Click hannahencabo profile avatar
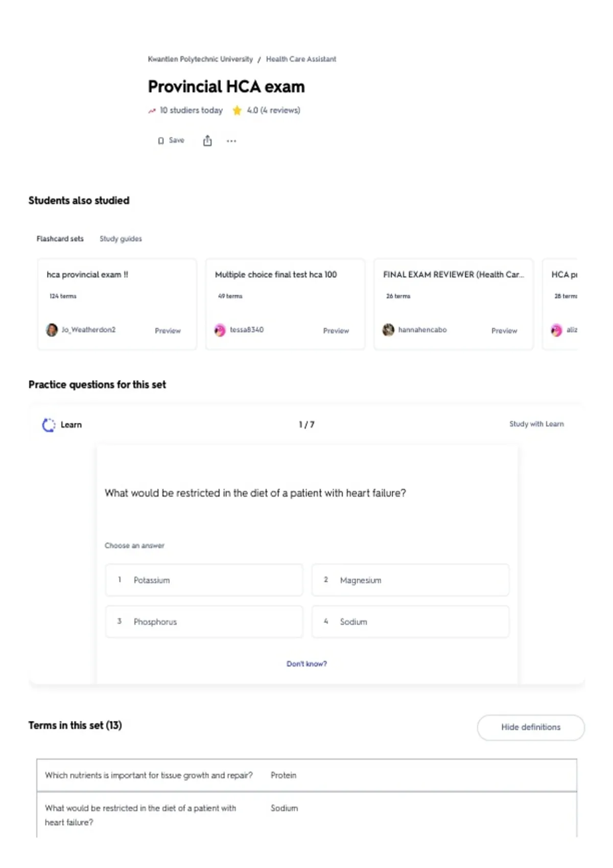 pos(388,330)
